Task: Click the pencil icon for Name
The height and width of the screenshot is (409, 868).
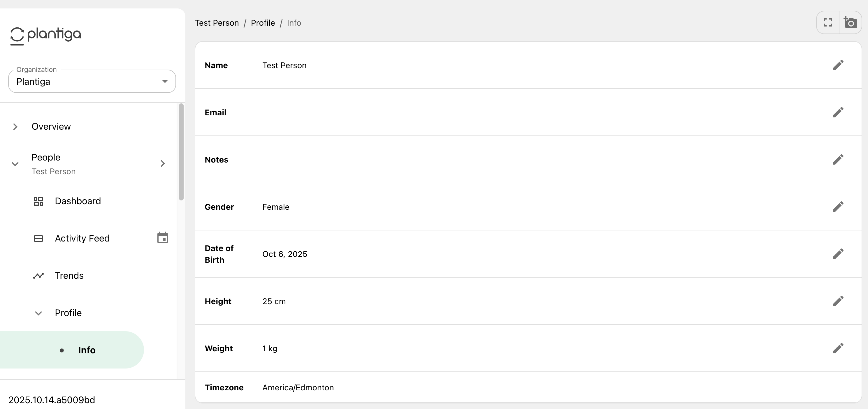Action: coord(838,65)
